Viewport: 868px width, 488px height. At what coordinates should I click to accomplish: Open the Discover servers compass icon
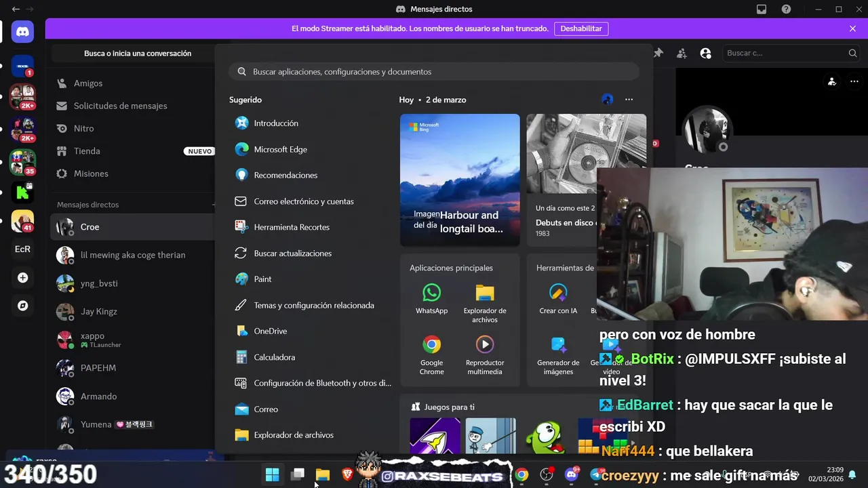(22, 306)
